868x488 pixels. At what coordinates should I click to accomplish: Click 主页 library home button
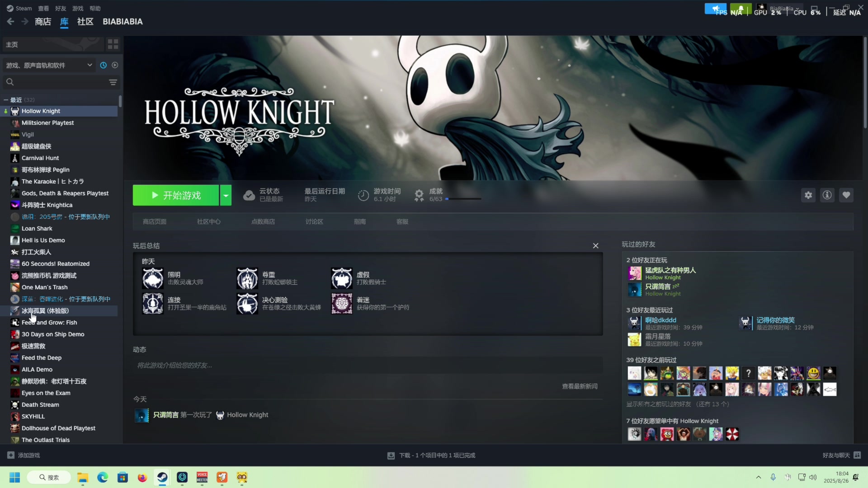point(53,44)
